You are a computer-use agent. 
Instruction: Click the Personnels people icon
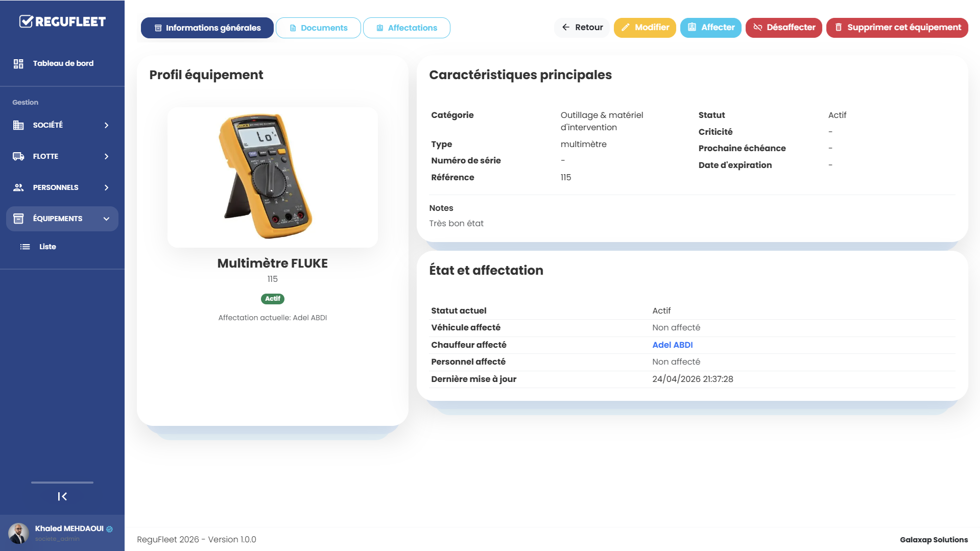pos(18,187)
